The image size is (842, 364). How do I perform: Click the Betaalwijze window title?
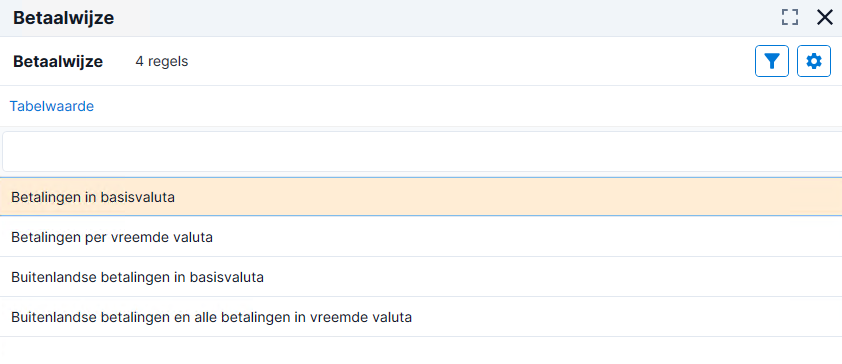(63, 18)
